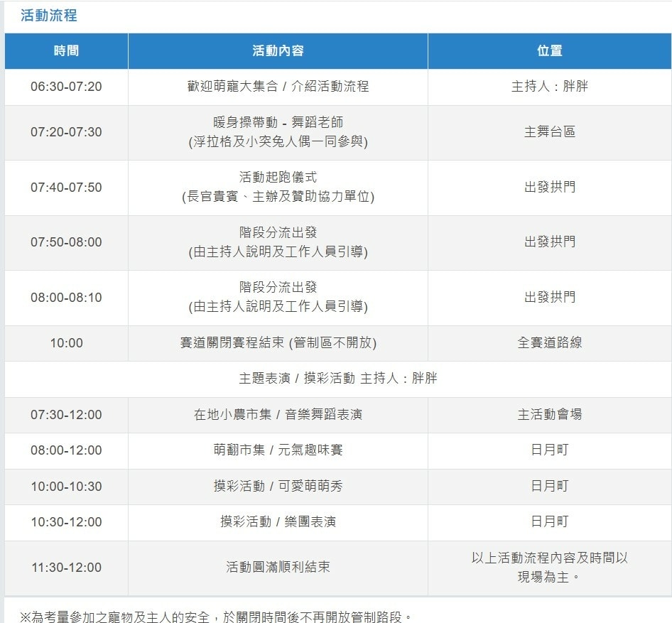
Task: Click 賽道關閉賽程結束 activity cell
Action: (x=278, y=343)
